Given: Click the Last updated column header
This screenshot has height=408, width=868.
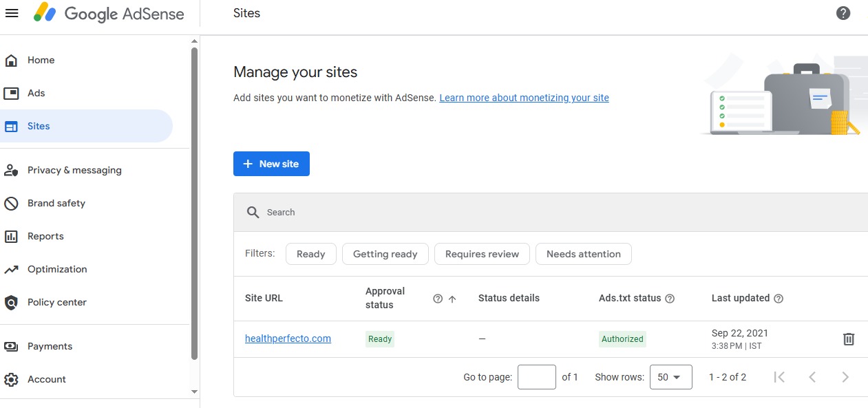Looking at the screenshot, I should (x=741, y=299).
